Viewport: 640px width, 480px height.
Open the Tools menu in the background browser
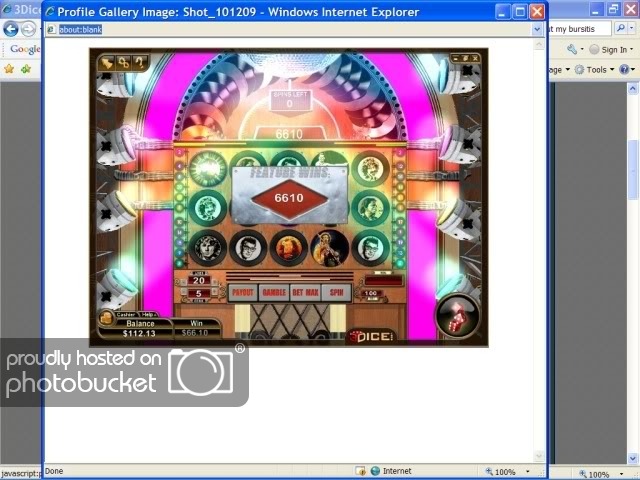596,70
